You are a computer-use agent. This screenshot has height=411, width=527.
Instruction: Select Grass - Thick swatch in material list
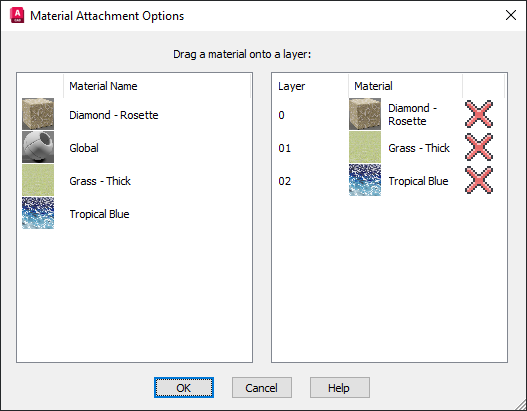pos(38,180)
